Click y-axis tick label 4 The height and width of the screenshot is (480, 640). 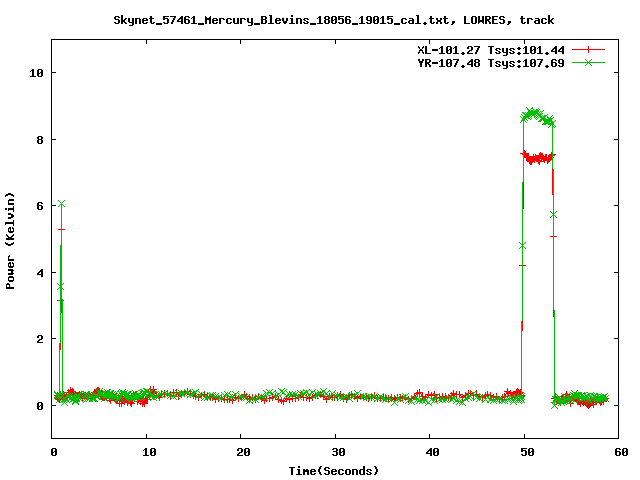(40, 273)
